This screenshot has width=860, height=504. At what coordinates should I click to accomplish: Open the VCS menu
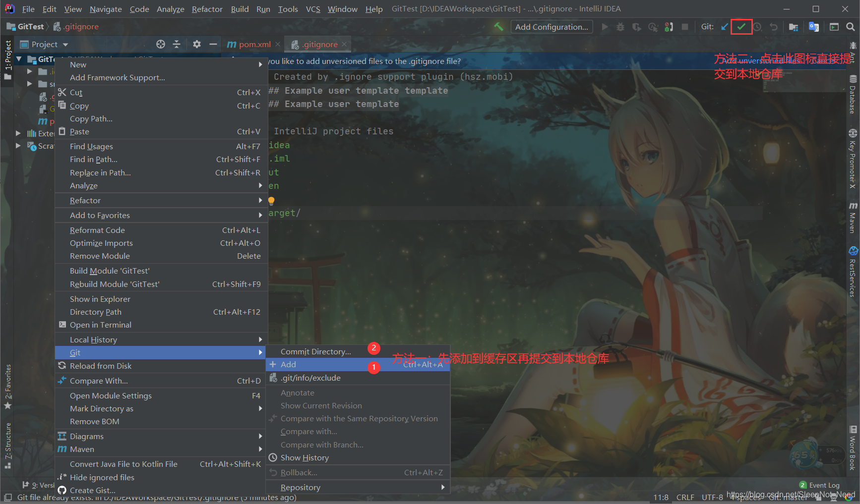[312, 9]
